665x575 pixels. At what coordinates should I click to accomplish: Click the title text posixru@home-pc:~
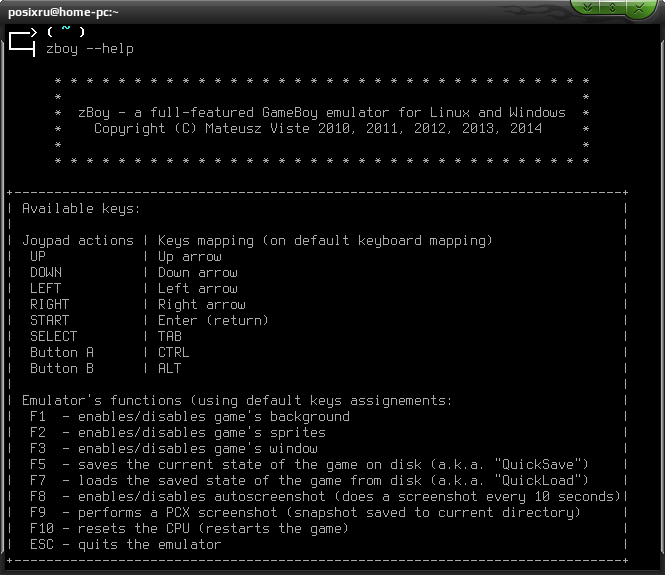pyautogui.click(x=63, y=12)
